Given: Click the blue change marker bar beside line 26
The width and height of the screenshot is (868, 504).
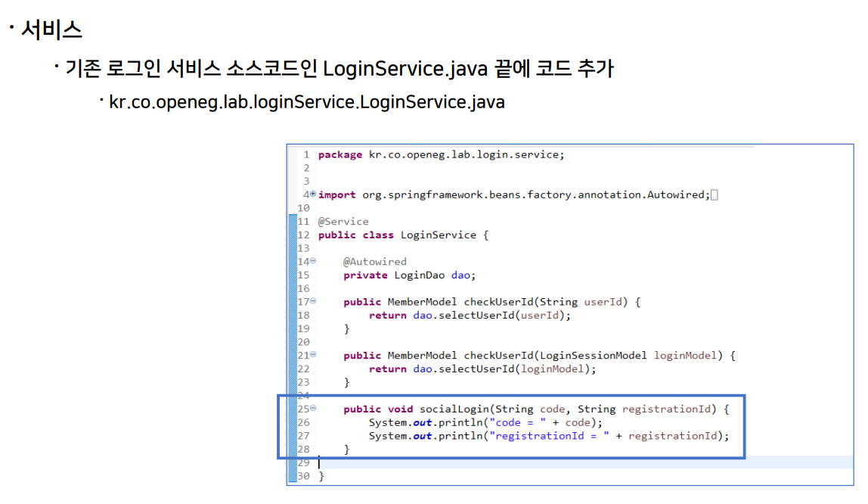Looking at the screenshot, I should click(x=292, y=422).
